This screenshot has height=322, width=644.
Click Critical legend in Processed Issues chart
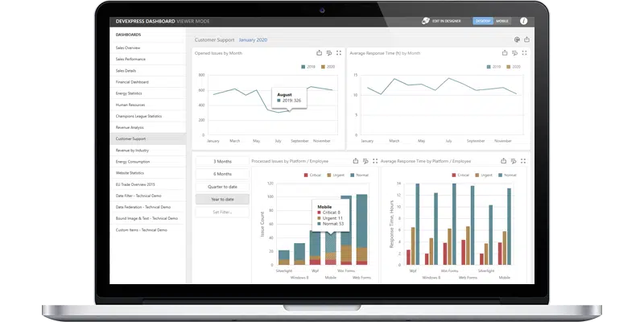point(312,175)
